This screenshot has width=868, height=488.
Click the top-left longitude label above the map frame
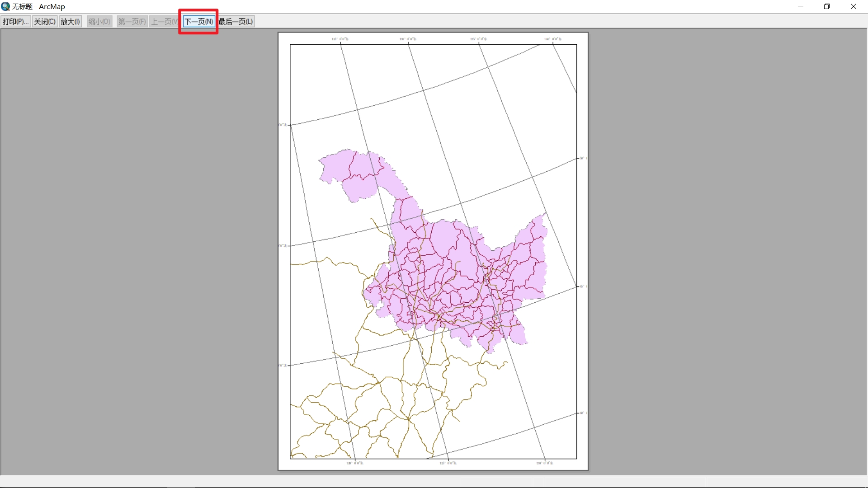pos(340,39)
